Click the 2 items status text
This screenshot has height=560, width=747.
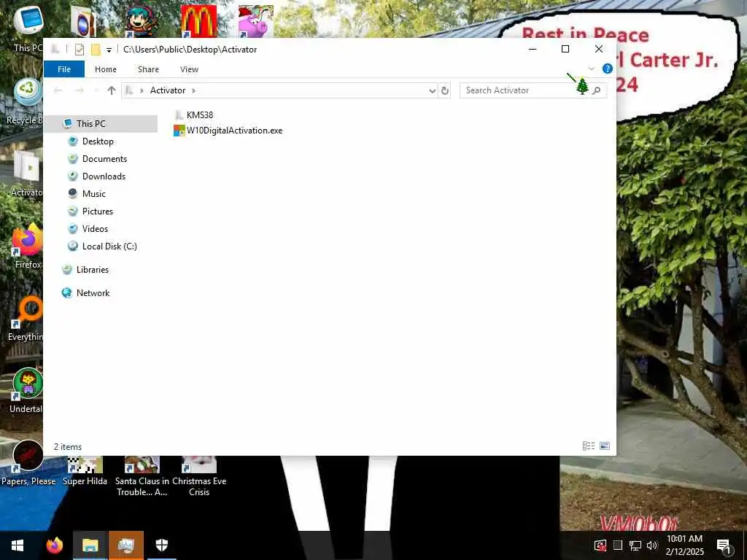point(68,447)
